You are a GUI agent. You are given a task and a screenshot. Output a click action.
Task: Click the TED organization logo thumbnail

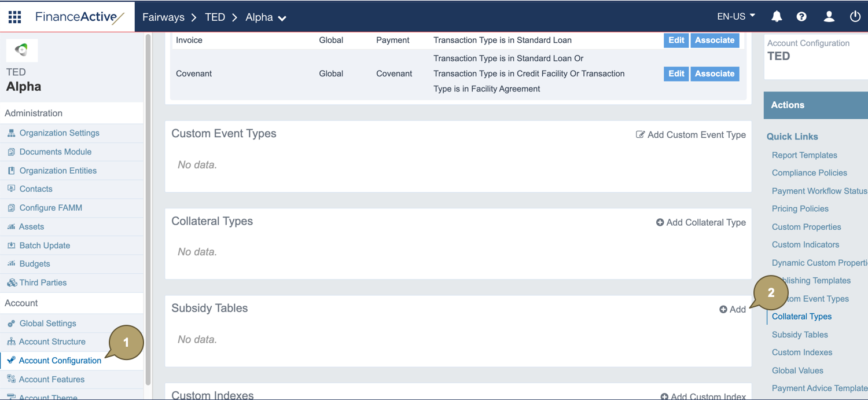tap(22, 50)
